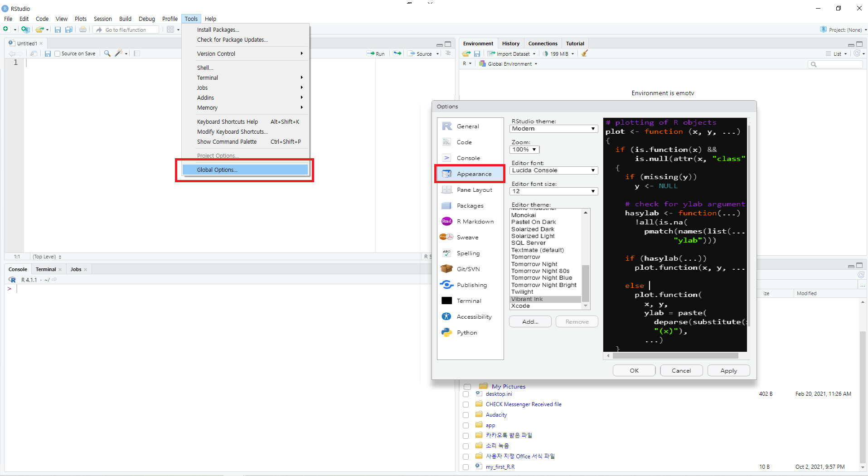Check the Audacity folder checkbox
Screen dimensions: 868x476
(466, 415)
